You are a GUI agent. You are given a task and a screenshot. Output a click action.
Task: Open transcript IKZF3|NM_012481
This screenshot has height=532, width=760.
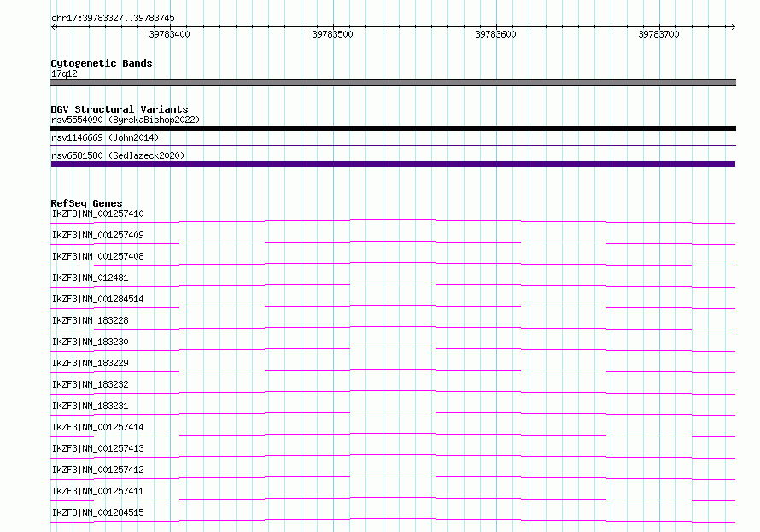click(91, 278)
